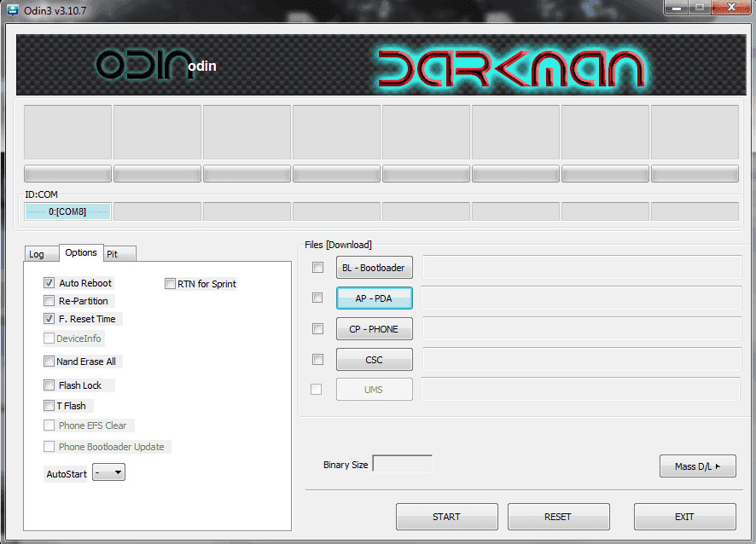
Task: Check RTN for Sprint option
Action: pos(170,283)
